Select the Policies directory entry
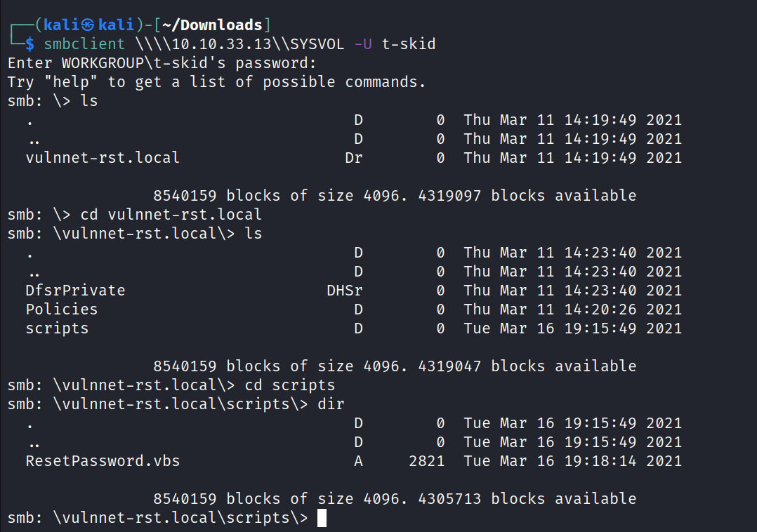 coord(62,310)
